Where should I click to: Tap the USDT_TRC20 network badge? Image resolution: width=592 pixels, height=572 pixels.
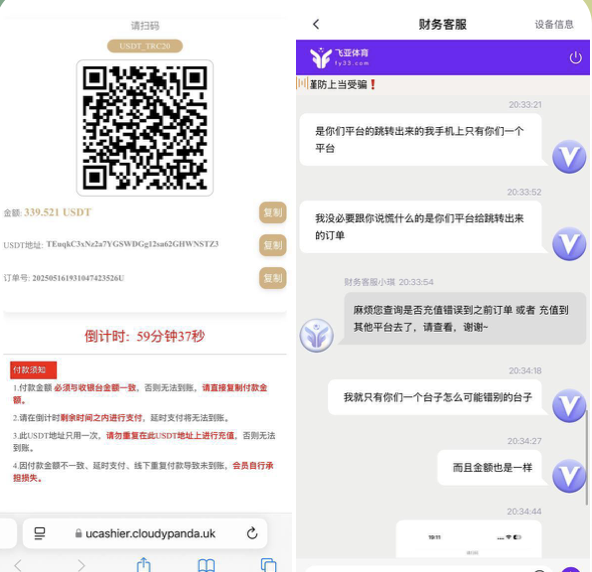click(x=145, y=46)
